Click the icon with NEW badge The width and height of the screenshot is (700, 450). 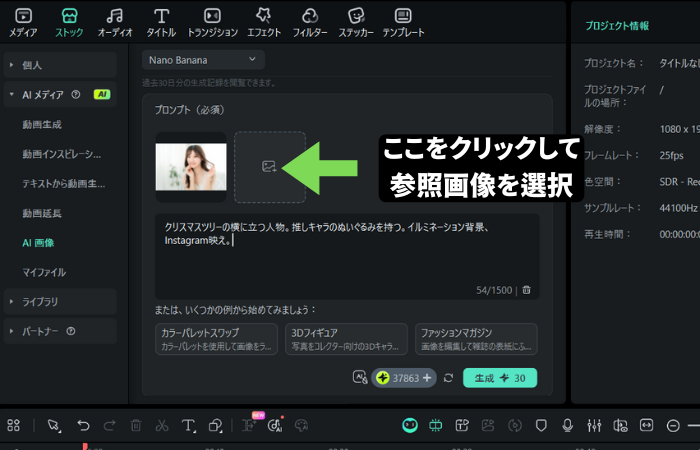pyautogui.click(x=250, y=425)
